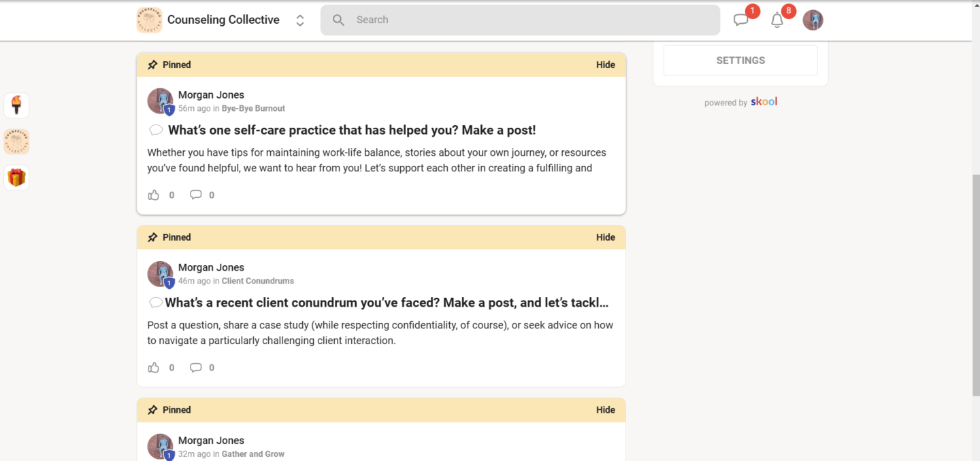The width and height of the screenshot is (980, 461).
Task: Open the Bye-Bye Burnout category link
Action: coord(253,109)
